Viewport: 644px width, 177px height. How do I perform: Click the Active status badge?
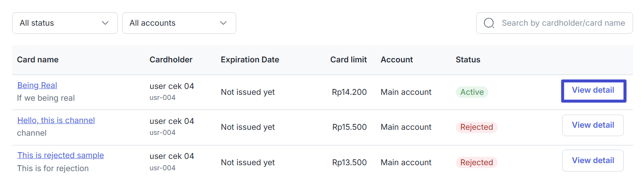472,92
